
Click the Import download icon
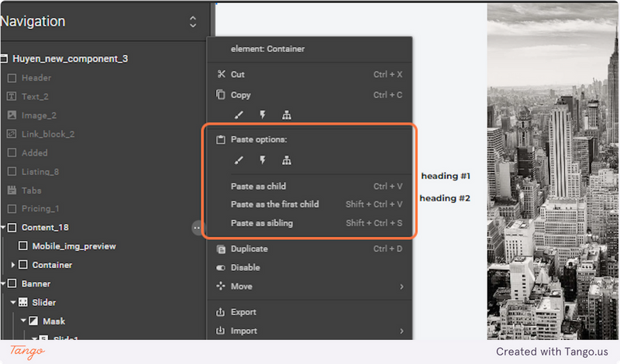[220, 331]
